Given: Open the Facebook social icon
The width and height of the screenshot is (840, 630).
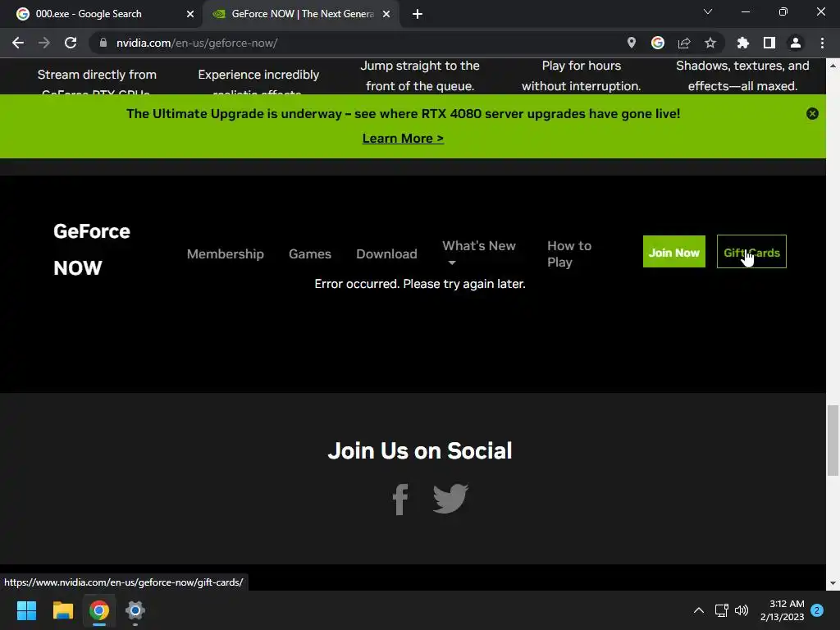Looking at the screenshot, I should [x=400, y=500].
